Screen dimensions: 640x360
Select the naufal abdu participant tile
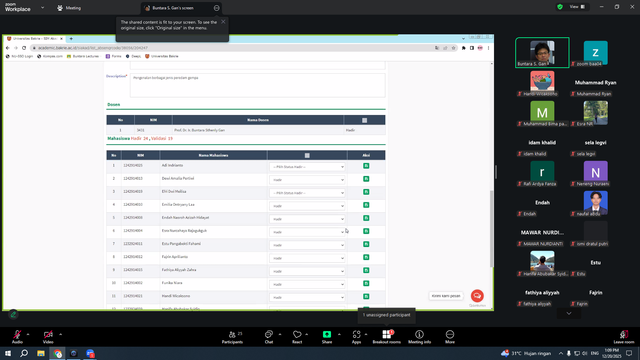coord(595,203)
